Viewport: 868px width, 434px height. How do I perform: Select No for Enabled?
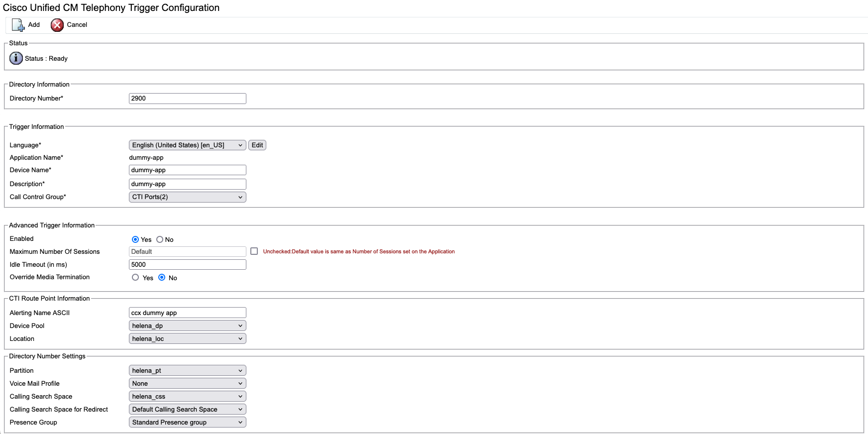(x=160, y=239)
